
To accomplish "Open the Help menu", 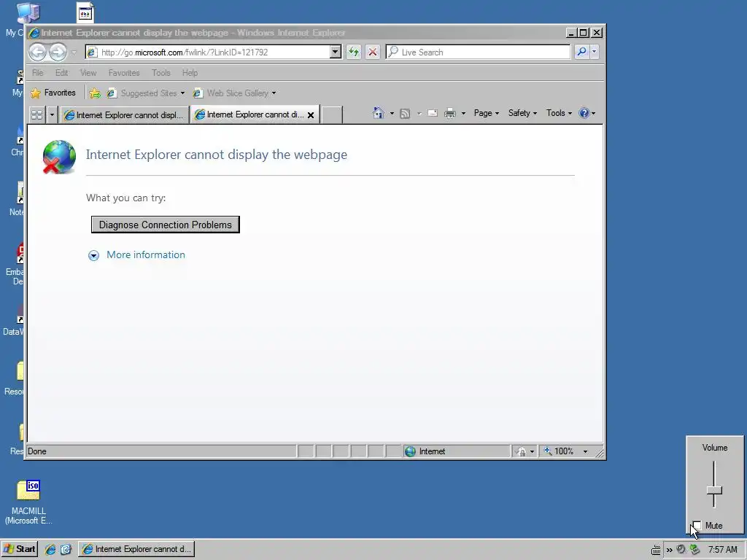I will click(x=190, y=73).
